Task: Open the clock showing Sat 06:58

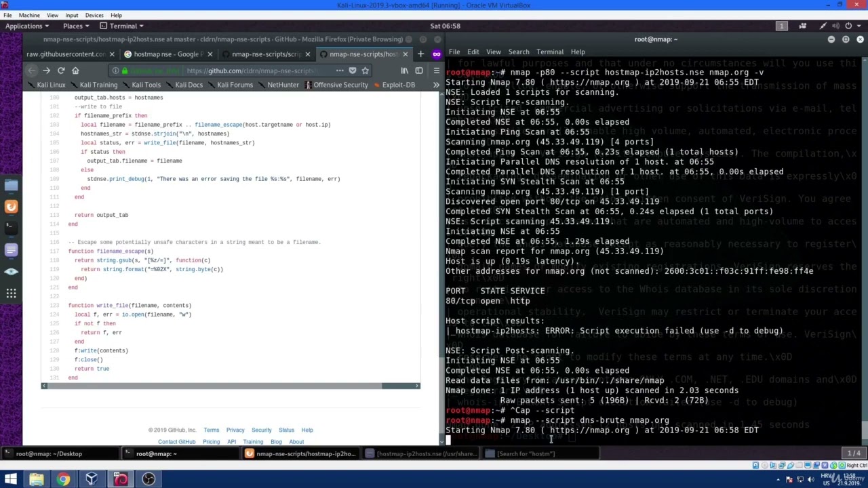Action: point(445,26)
